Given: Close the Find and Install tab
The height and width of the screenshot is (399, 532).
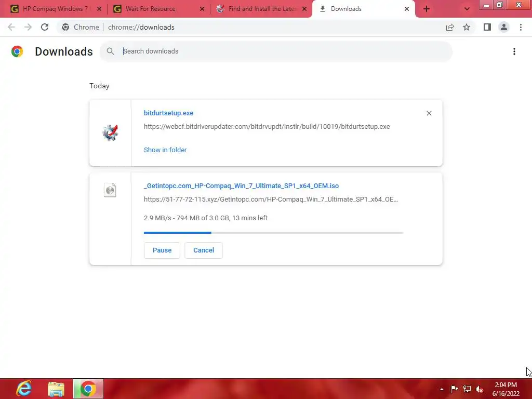Looking at the screenshot, I should click(304, 9).
